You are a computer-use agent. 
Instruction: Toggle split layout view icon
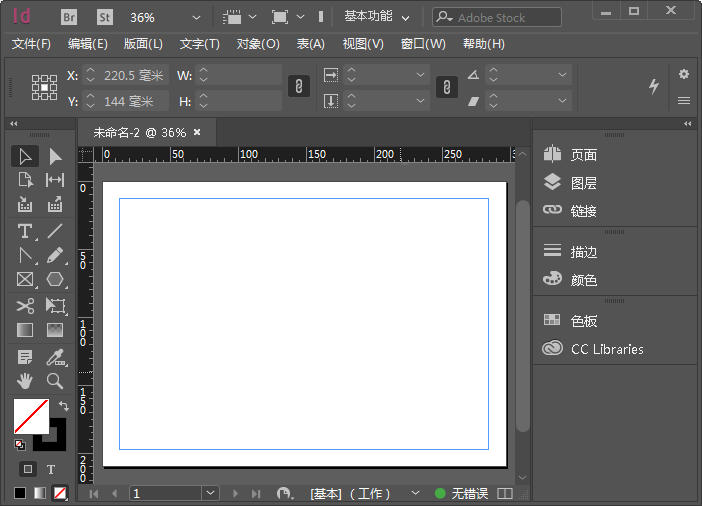(505, 493)
